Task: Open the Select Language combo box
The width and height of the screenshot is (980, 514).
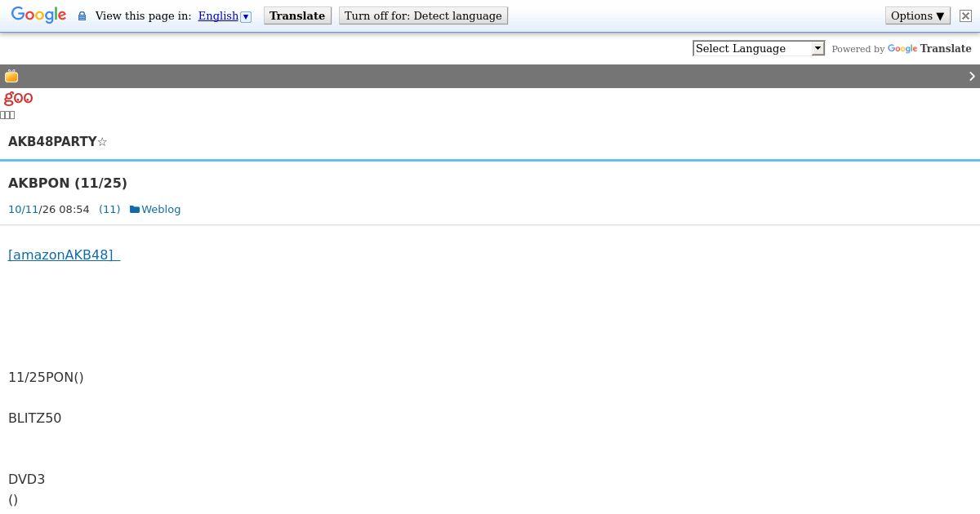Action: click(x=759, y=48)
